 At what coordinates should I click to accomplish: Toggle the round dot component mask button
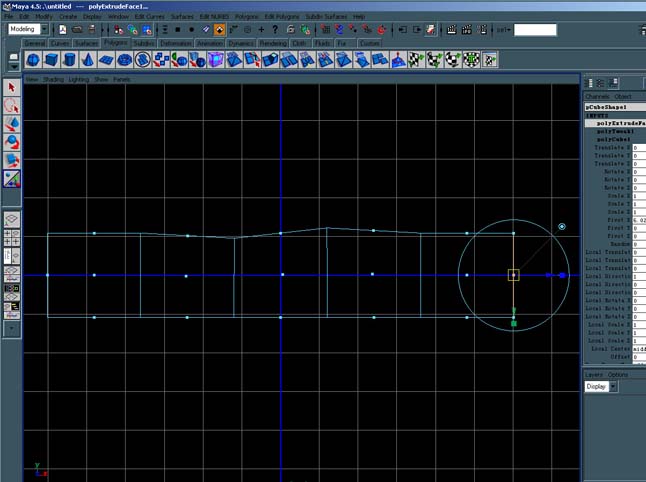192,30
